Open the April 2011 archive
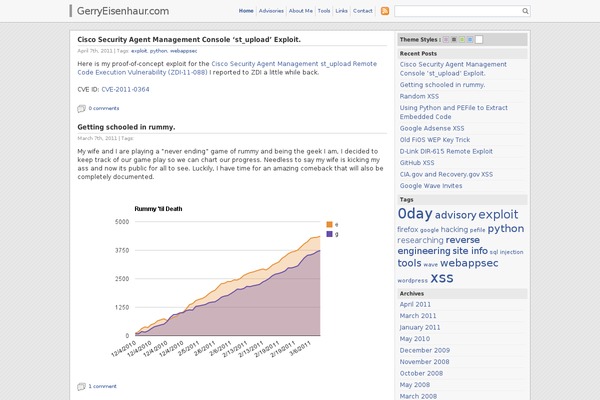 pos(415,305)
